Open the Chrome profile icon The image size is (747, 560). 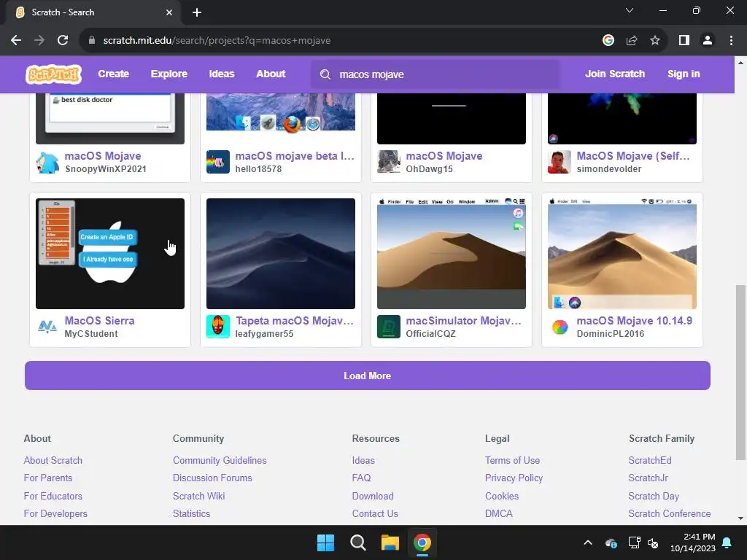pyautogui.click(x=708, y=41)
